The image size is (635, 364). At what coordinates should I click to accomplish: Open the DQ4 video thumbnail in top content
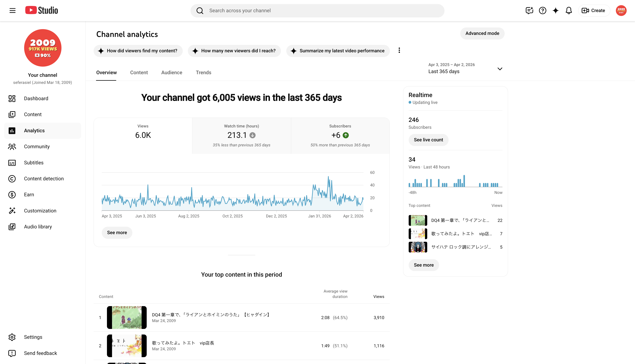coord(127,317)
